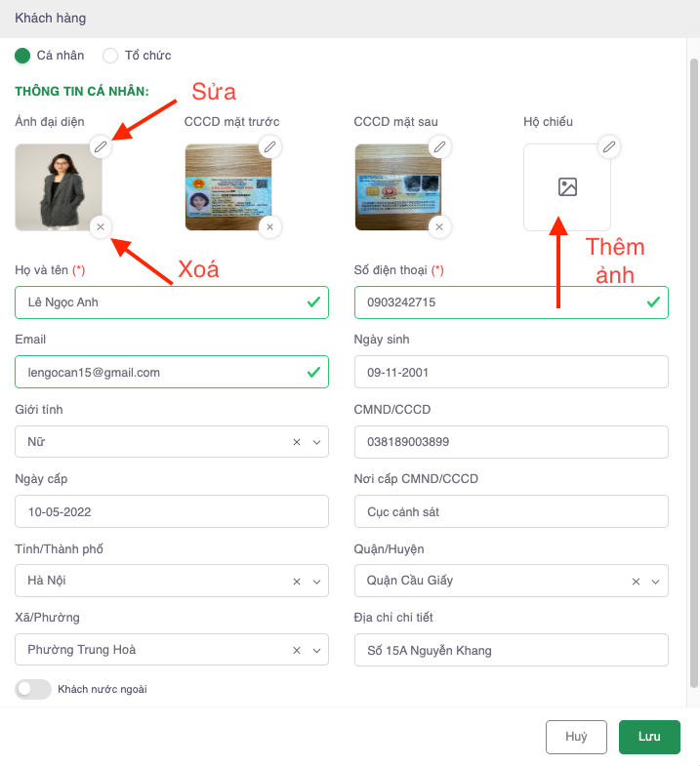
Task: Focus the Địa chỉ chi tiết field
Action: coord(511,650)
